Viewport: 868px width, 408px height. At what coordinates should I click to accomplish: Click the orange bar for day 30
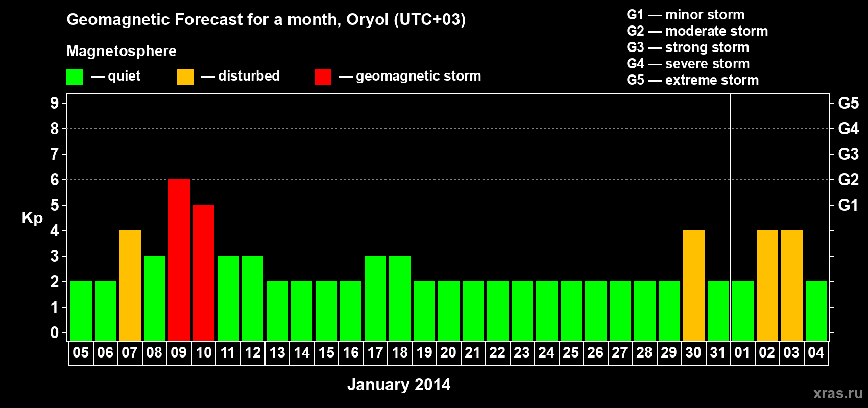[x=694, y=285]
